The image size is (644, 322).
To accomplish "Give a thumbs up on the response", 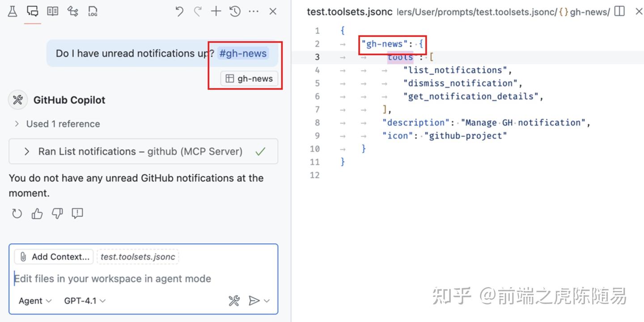I will 37,213.
